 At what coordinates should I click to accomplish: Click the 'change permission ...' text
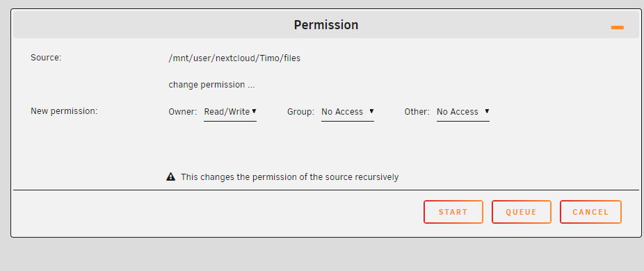point(211,85)
